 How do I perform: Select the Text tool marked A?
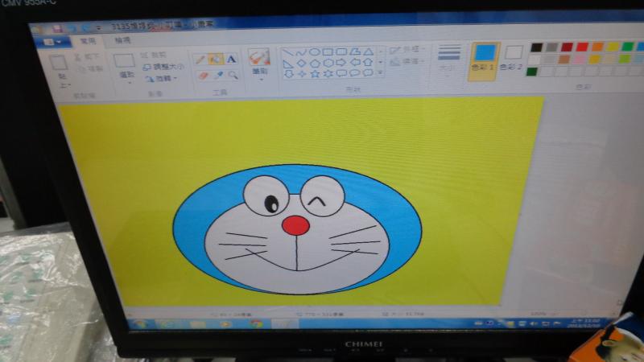click(x=231, y=59)
